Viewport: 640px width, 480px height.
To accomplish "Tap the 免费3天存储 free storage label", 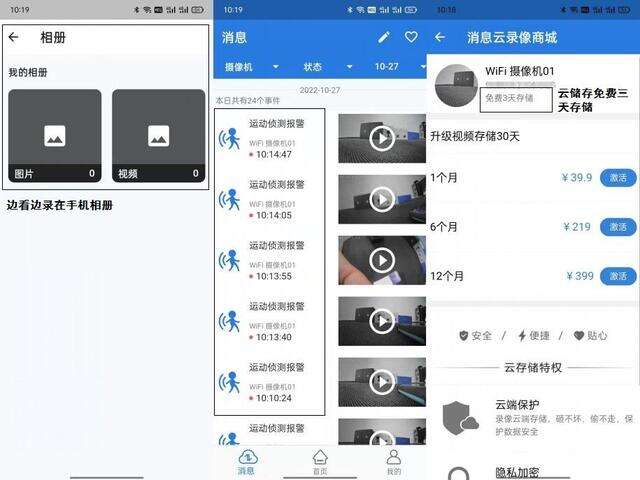I will click(509, 98).
